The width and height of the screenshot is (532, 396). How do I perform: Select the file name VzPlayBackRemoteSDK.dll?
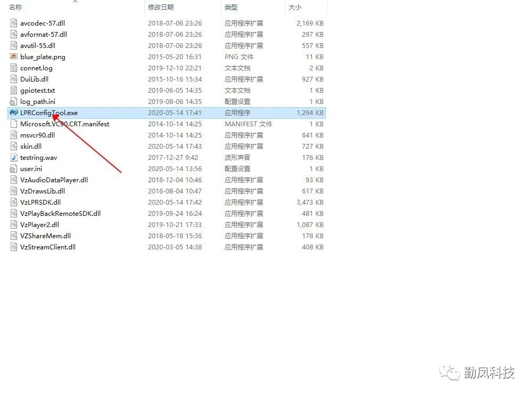[x=60, y=214]
